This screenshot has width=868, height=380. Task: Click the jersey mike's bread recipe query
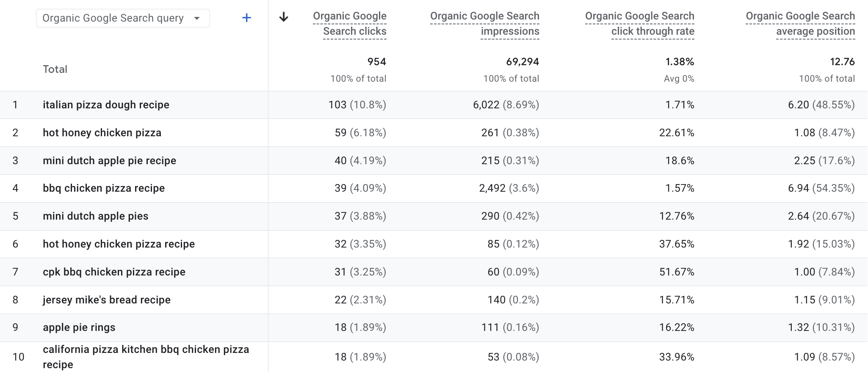pyautogui.click(x=107, y=300)
